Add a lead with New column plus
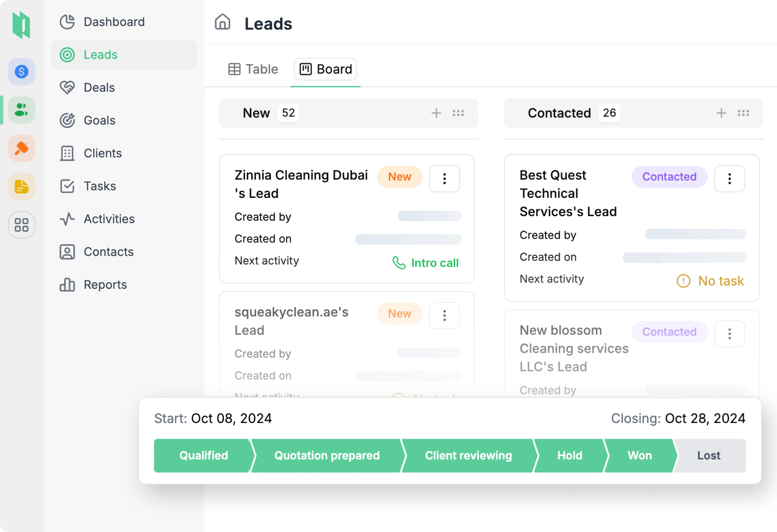 point(436,113)
